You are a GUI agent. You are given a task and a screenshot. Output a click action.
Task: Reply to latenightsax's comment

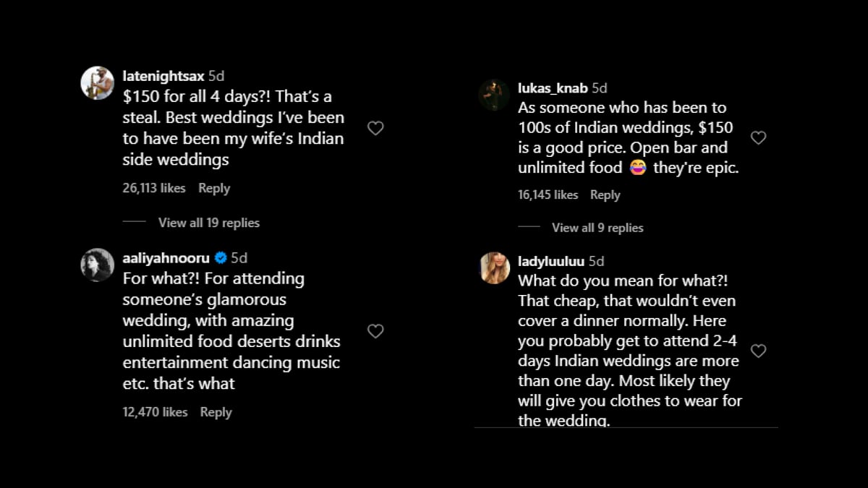pyautogui.click(x=214, y=188)
